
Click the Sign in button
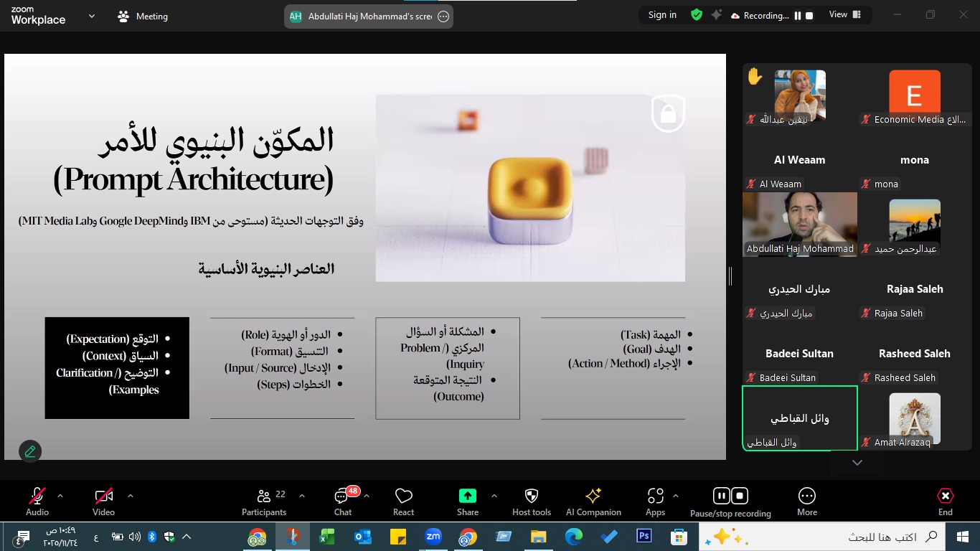662,15
